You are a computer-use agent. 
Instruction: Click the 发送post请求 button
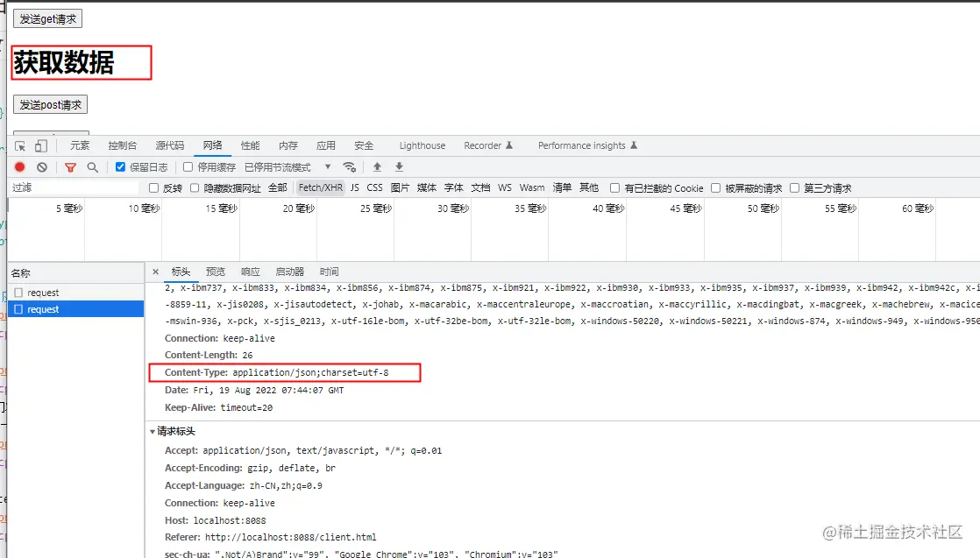pyautogui.click(x=50, y=104)
